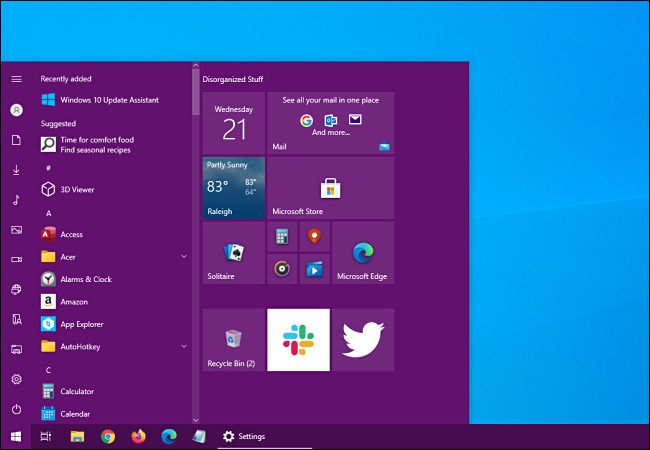Open the Slack tile
The height and width of the screenshot is (450, 650).
click(x=297, y=340)
